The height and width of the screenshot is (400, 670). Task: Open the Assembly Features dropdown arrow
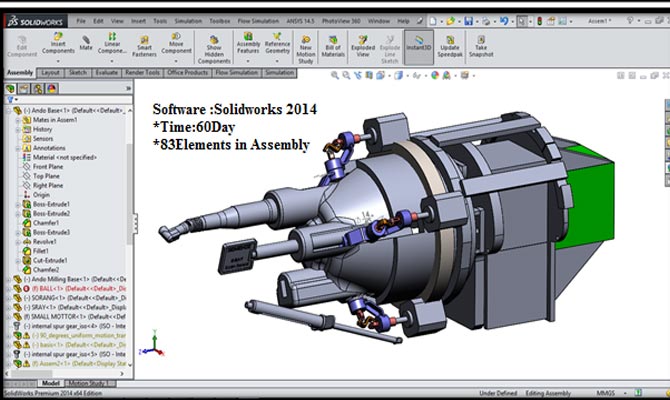248,61
